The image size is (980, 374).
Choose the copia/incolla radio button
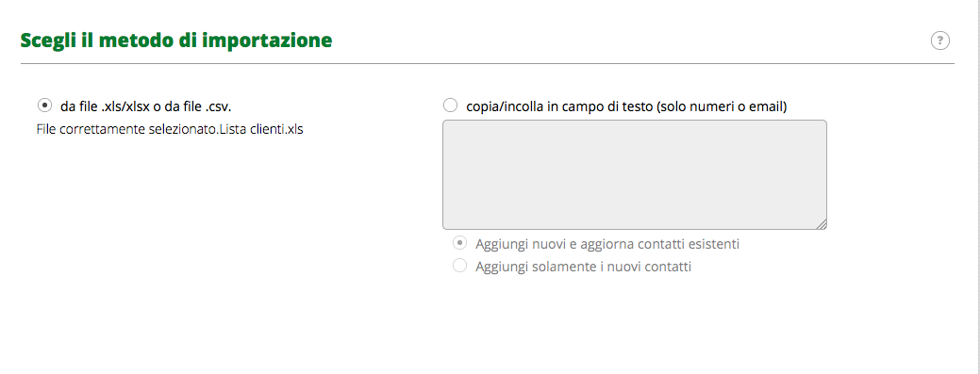click(x=450, y=106)
